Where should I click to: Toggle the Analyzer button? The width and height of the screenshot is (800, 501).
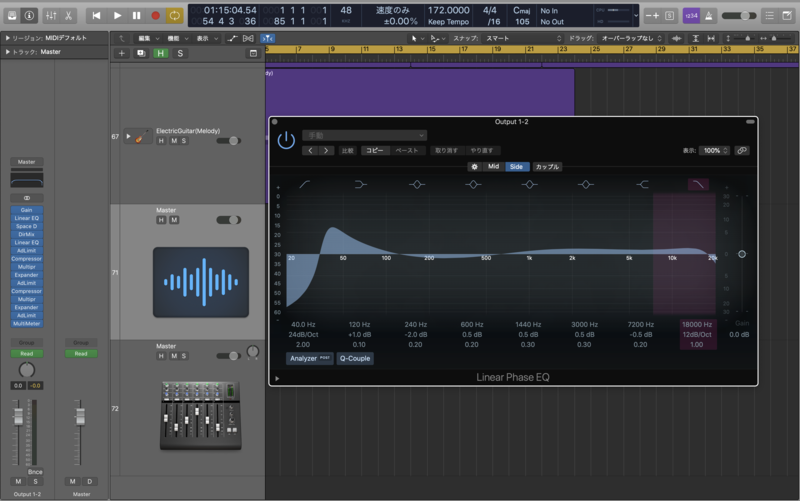(x=310, y=359)
